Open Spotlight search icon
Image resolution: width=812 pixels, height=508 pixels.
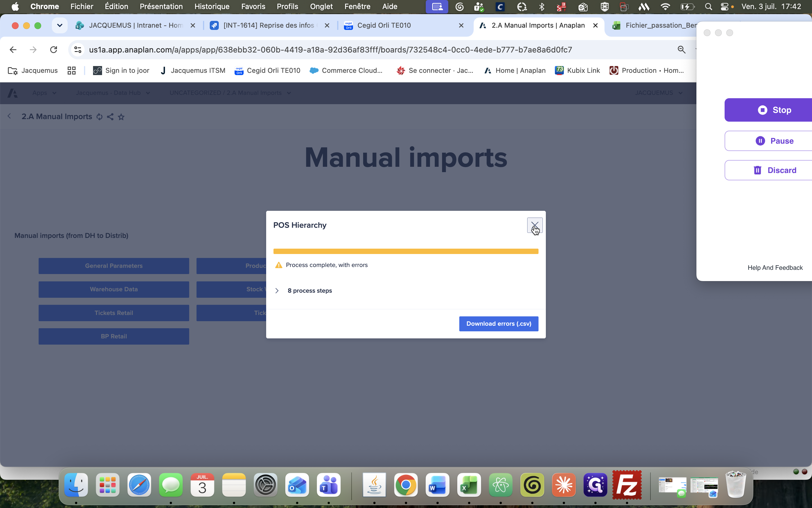(x=708, y=6)
